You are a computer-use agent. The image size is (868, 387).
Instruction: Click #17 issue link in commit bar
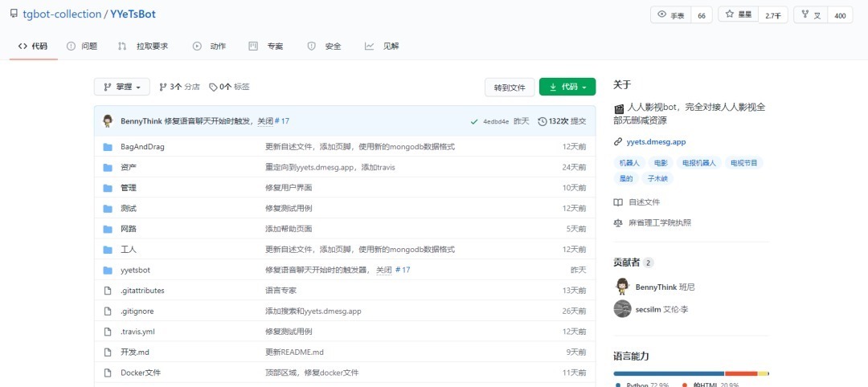point(282,121)
